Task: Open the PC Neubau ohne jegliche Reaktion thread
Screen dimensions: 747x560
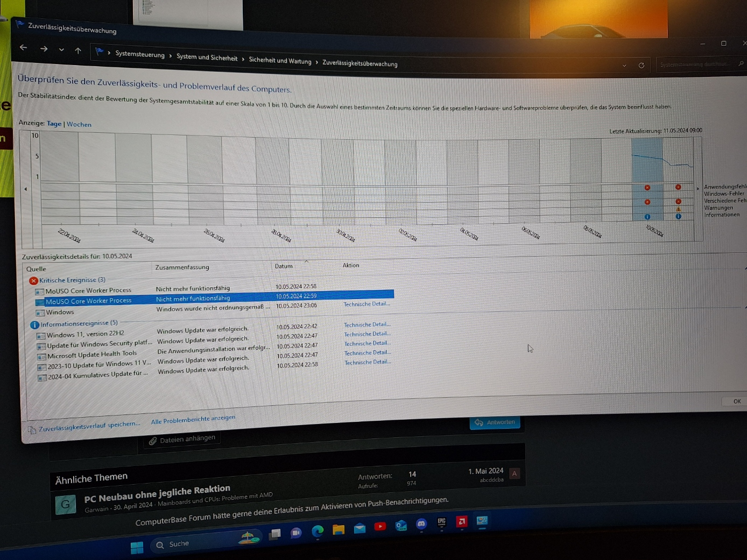Action: (157, 493)
